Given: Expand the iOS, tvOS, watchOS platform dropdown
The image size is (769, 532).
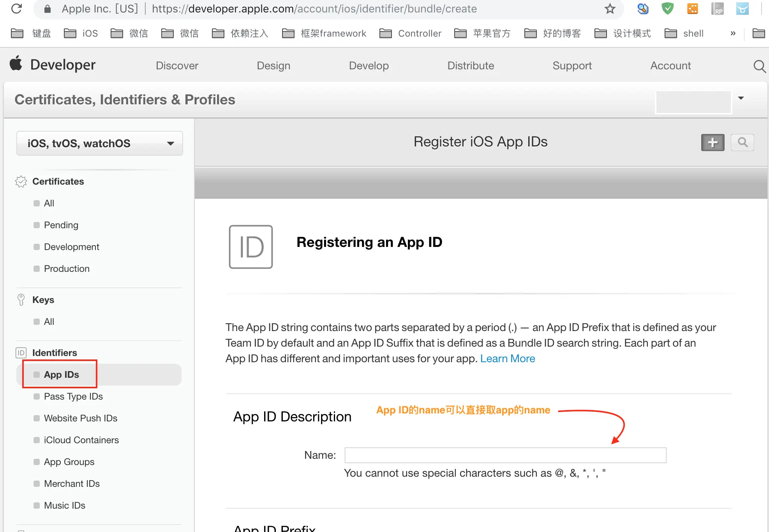Looking at the screenshot, I should click(x=100, y=143).
